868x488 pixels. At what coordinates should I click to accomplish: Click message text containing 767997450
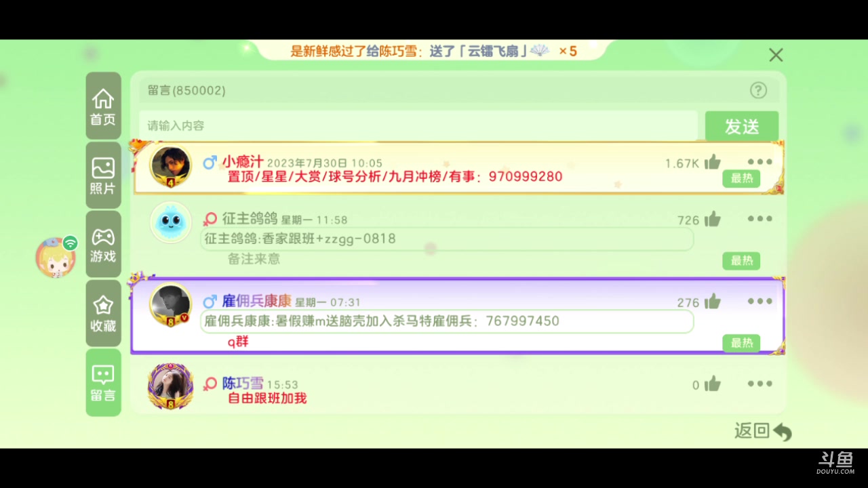coord(382,321)
